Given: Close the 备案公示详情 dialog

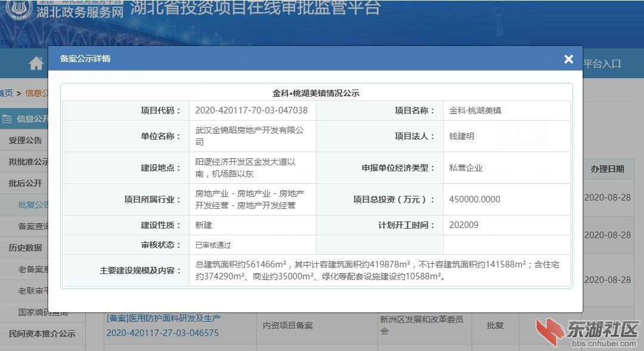Looking at the screenshot, I should point(568,59).
